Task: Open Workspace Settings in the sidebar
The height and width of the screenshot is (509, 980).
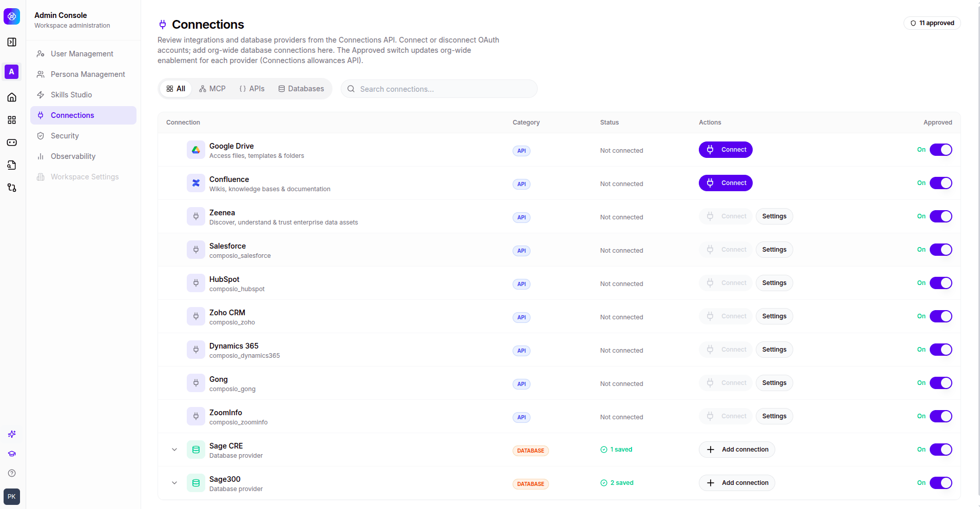Action: [x=83, y=177]
